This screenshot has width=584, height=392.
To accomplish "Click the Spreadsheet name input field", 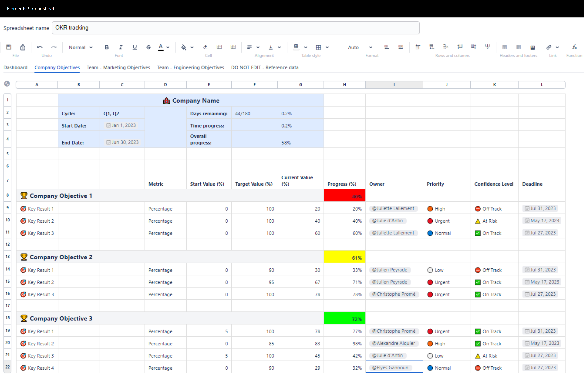I will pyautogui.click(x=235, y=28).
